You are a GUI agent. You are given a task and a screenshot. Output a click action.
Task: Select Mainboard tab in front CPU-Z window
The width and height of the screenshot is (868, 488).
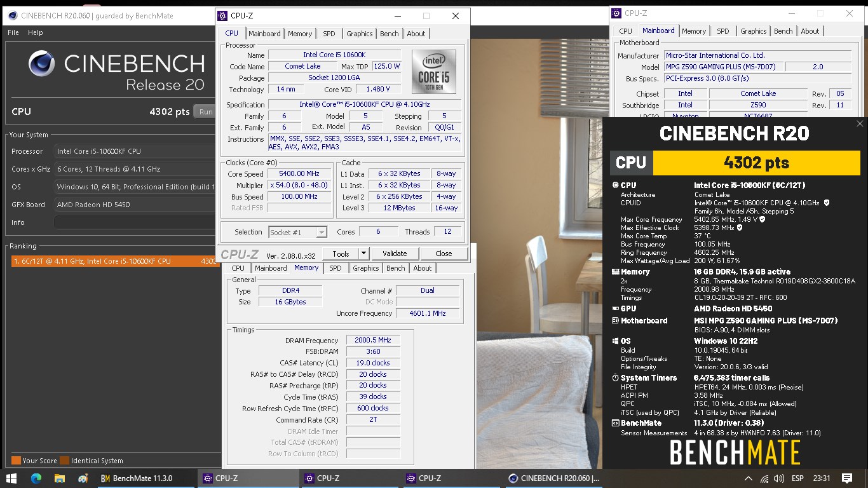point(264,34)
